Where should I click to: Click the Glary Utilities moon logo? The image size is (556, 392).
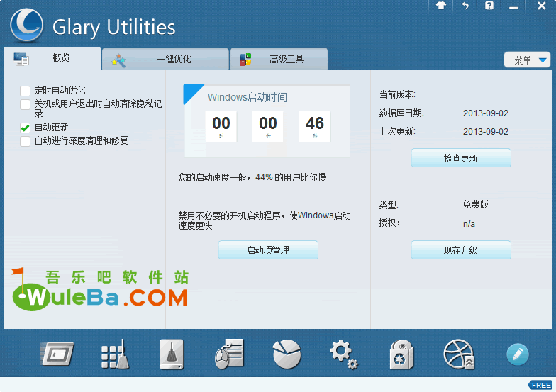pyautogui.click(x=27, y=25)
